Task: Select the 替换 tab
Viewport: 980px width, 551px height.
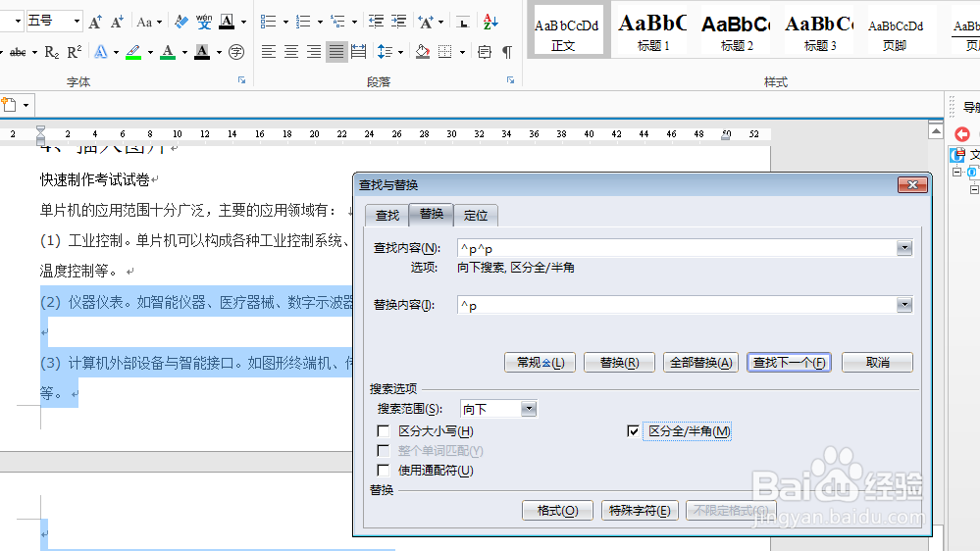Action: [432, 215]
